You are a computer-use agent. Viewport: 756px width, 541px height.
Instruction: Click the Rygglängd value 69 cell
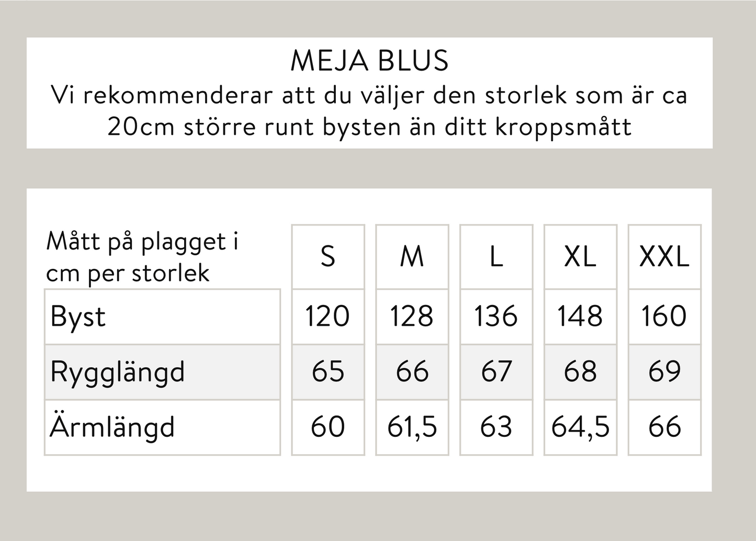coord(664,372)
